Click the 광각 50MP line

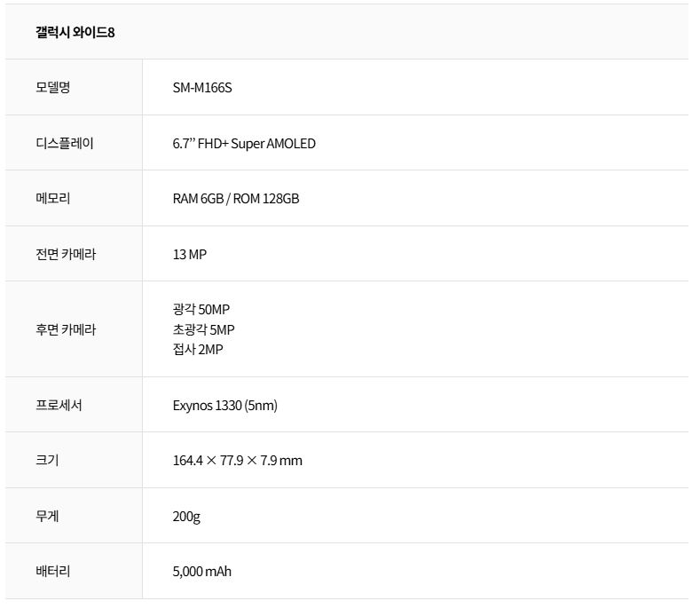[201, 309]
